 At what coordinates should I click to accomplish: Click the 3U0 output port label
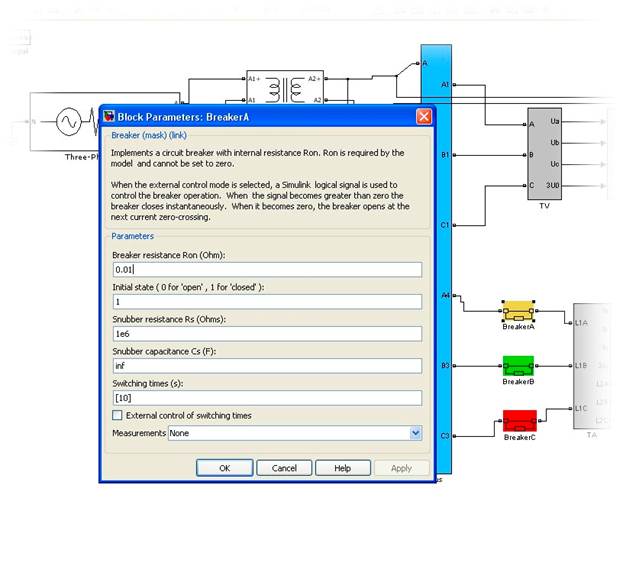point(552,185)
